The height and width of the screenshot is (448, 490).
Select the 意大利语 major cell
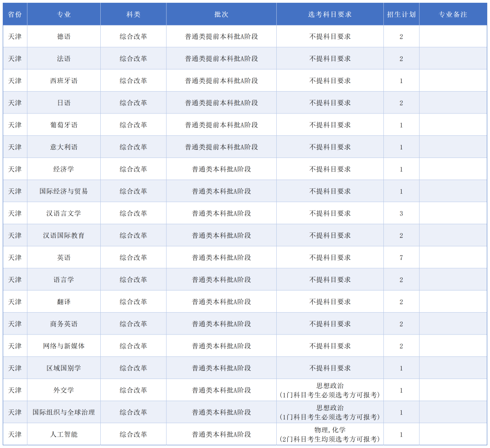pos(64,147)
